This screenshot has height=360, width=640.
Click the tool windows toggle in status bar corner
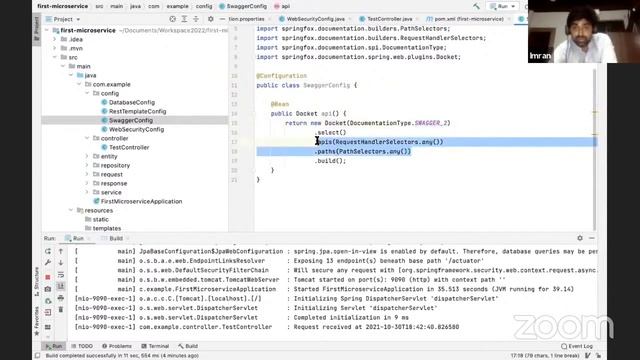click(38, 356)
